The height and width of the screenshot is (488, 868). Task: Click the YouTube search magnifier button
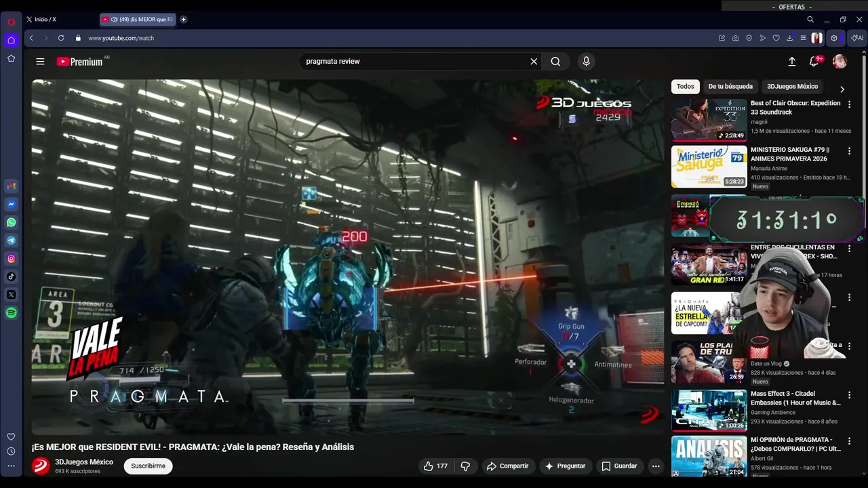coord(555,61)
